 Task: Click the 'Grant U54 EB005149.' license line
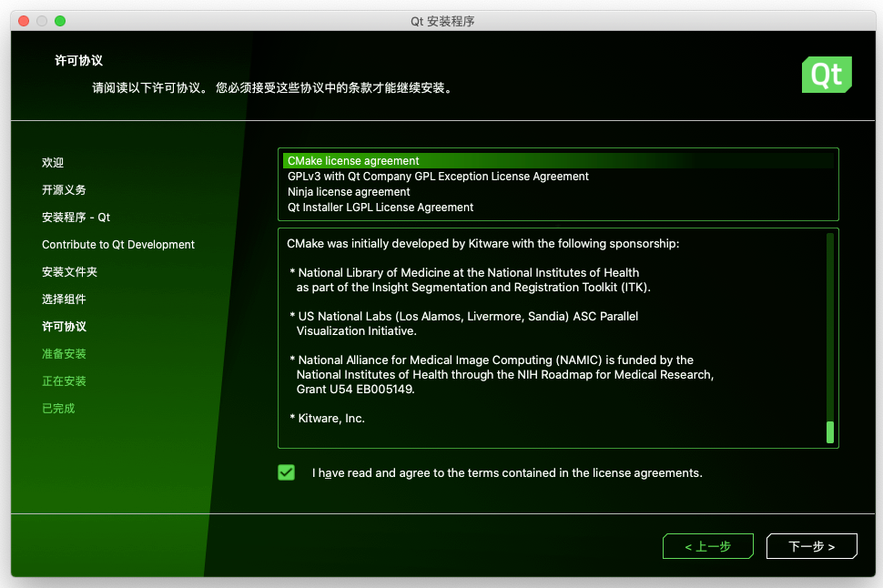point(355,390)
